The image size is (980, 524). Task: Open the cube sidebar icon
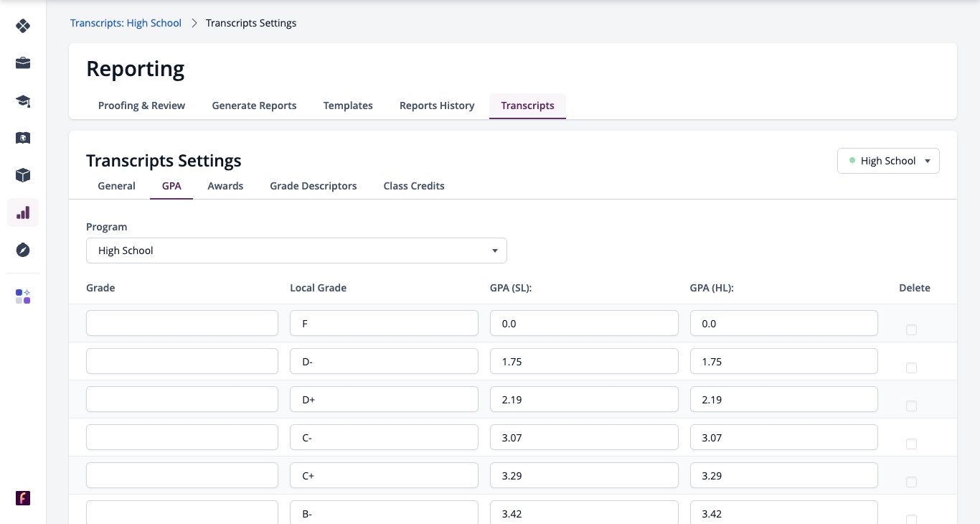[x=23, y=175]
